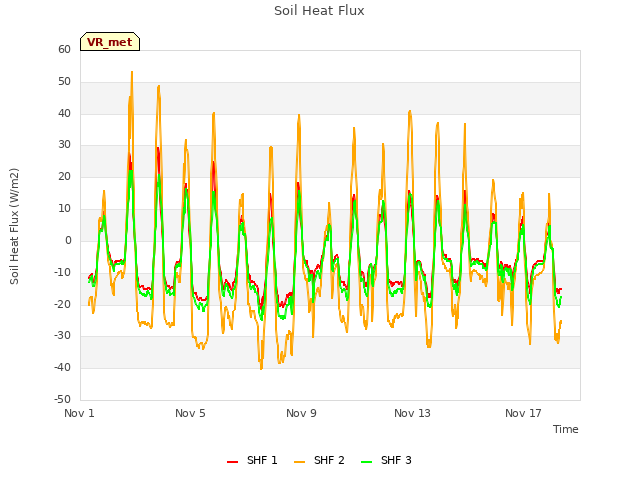Image resolution: width=640 pixels, height=480 pixels.
Task: Toggle SHF 3 series in legend
Action: (386, 460)
